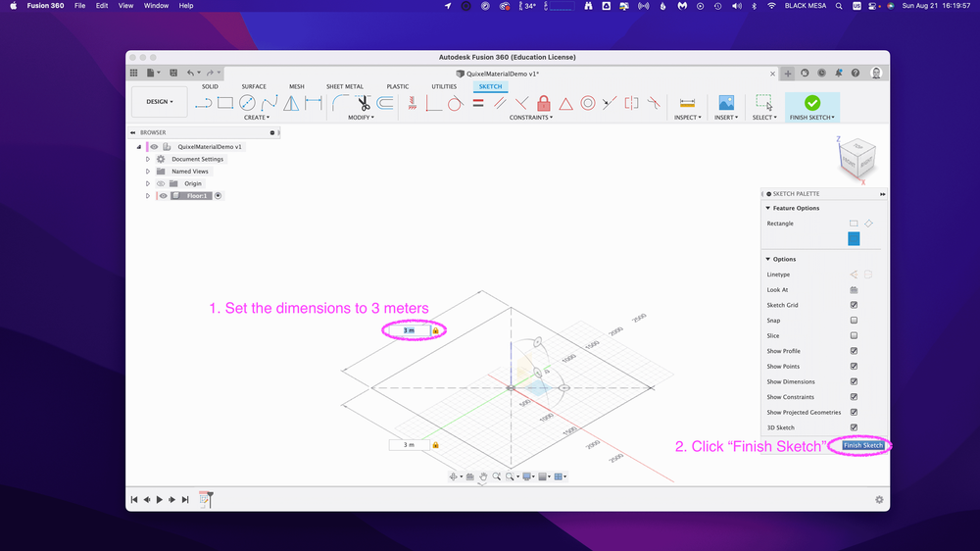Click the Insert image icon
The image size is (980, 551).
726,103
